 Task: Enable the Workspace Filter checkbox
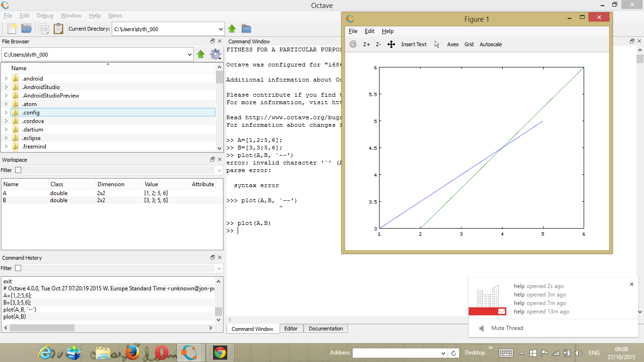coord(18,170)
